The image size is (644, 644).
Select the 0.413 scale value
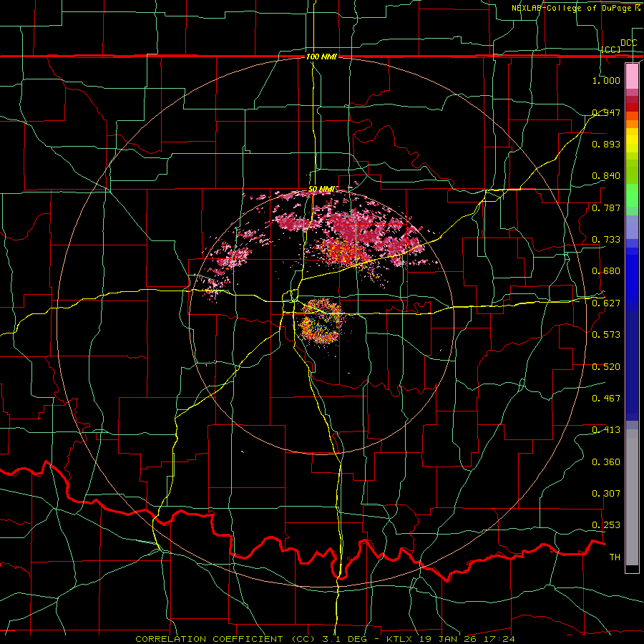tap(606, 430)
